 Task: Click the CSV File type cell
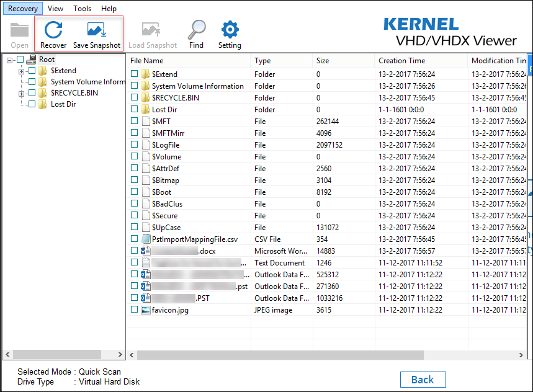click(x=267, y=239)
